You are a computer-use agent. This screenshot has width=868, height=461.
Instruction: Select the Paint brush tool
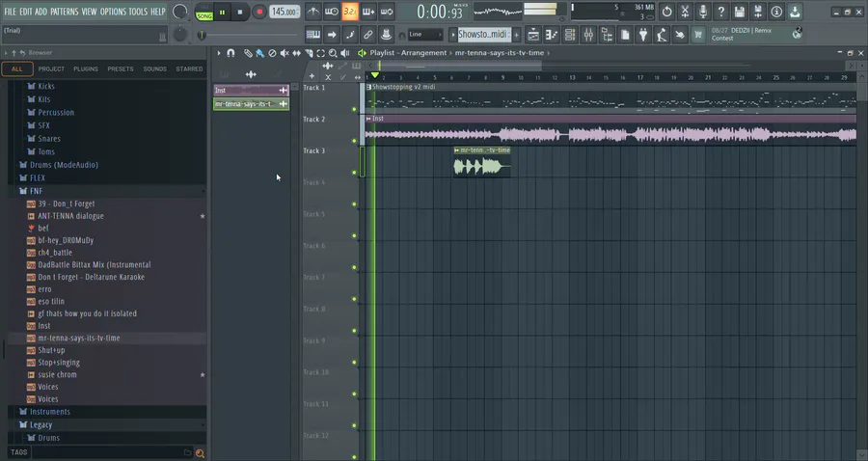(x=259, y=53)
